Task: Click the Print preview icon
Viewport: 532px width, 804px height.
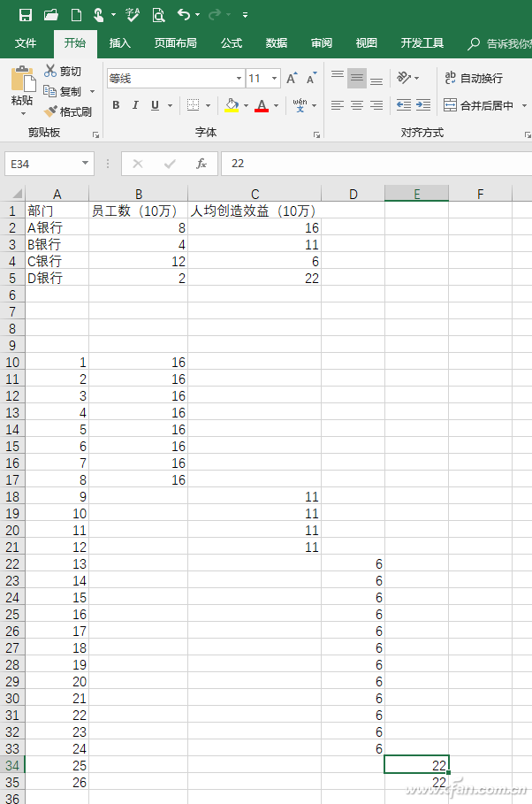Action: tap(159, 15)
